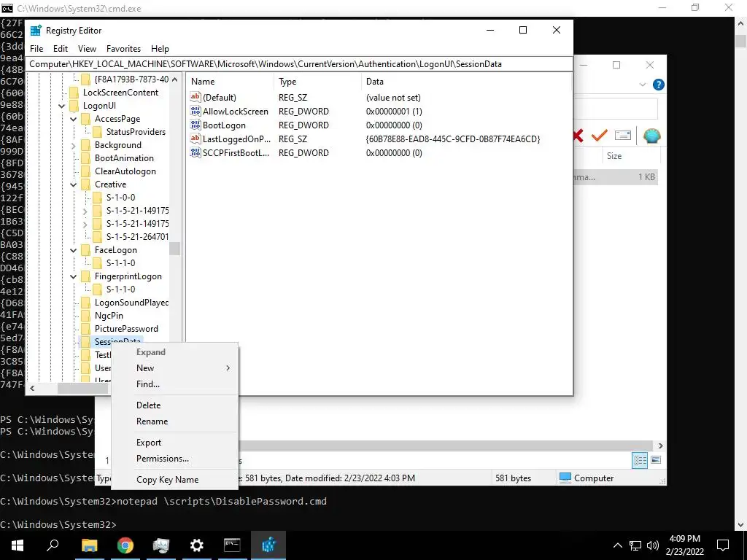This screenshot has height=560, width=747.
Task: Click the BootAnimation folder icon
Action: (x=86, y=158)
